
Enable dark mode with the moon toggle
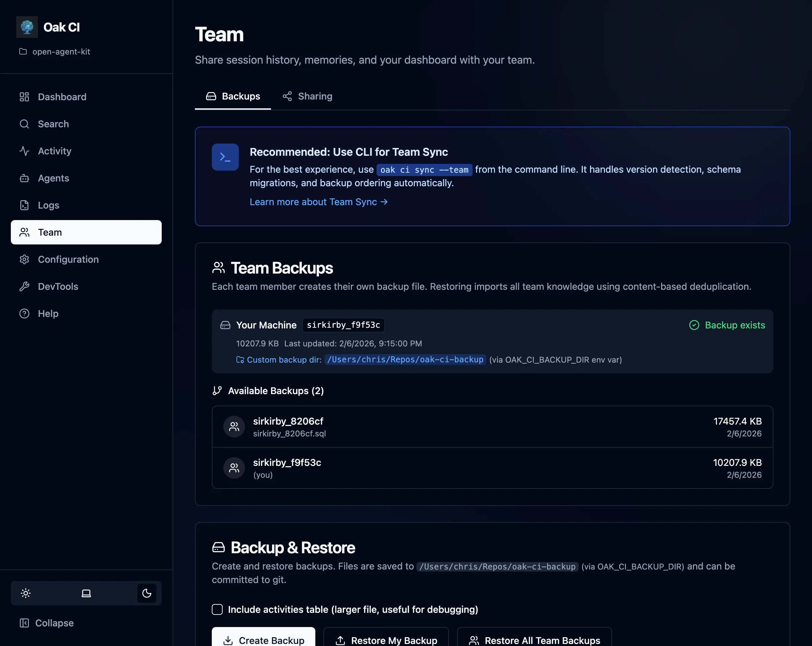[146, 593]
